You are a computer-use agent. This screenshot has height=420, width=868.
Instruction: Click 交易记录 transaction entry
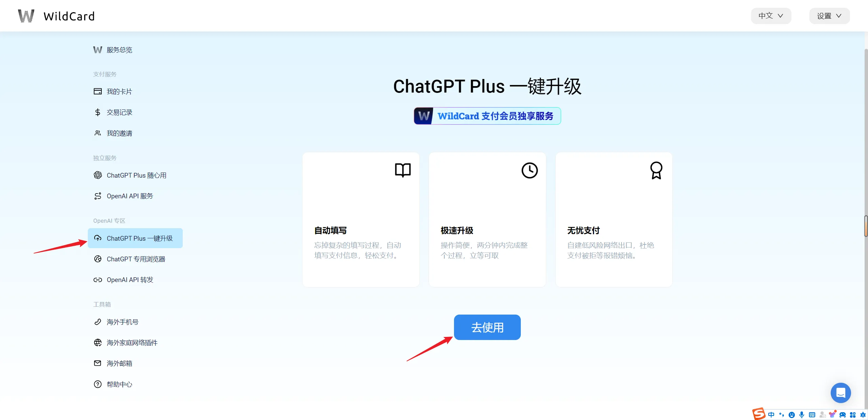coord(119,112)
